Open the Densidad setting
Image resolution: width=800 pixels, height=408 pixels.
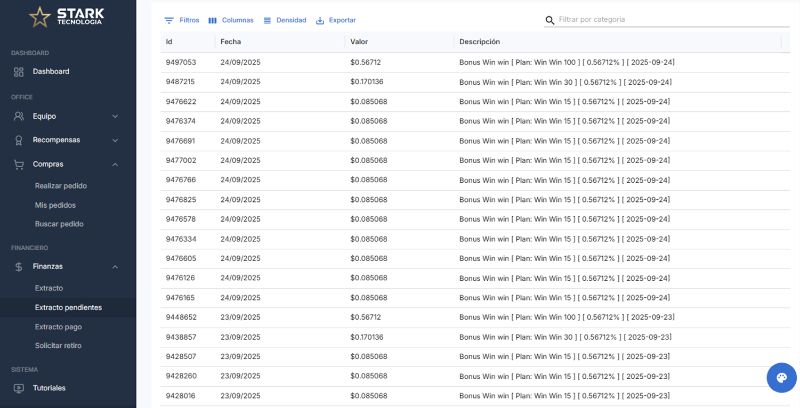click(x=285, y=20)
